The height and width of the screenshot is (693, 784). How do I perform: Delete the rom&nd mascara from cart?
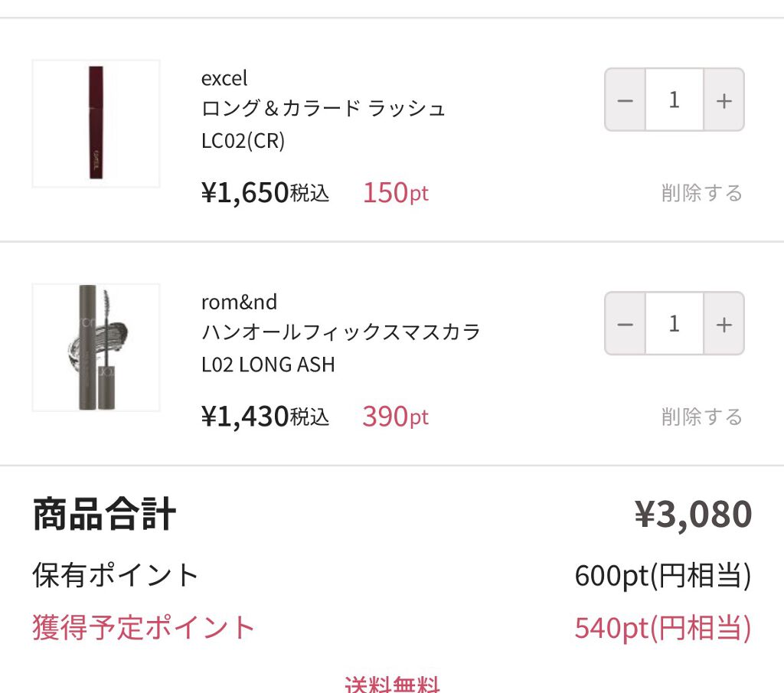point(701,417)
